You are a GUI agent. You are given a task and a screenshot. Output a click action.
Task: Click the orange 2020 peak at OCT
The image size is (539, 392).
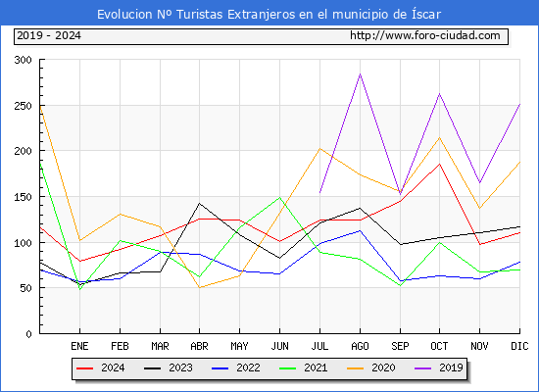(x=439, y=138)
